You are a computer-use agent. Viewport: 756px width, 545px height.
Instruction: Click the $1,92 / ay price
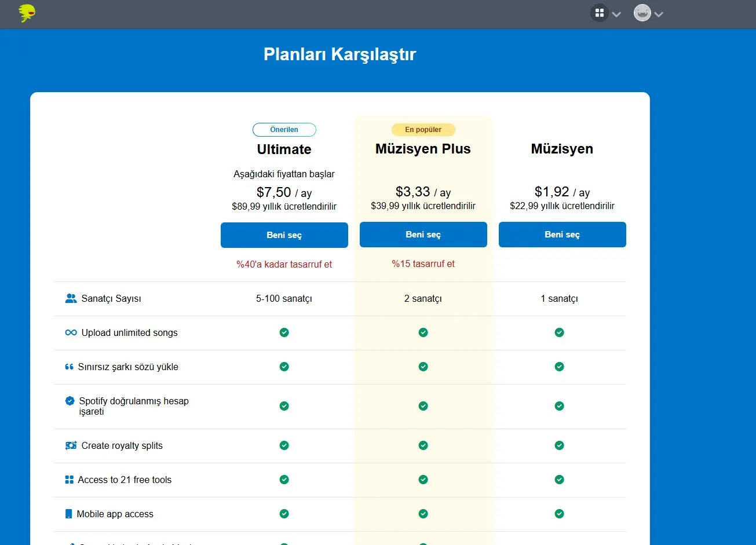[563, 192]
